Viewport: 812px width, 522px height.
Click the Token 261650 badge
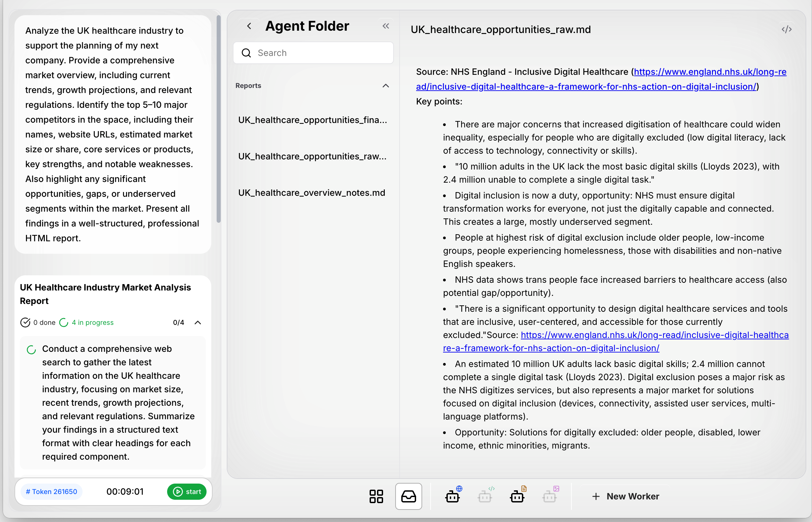(52, 491)
